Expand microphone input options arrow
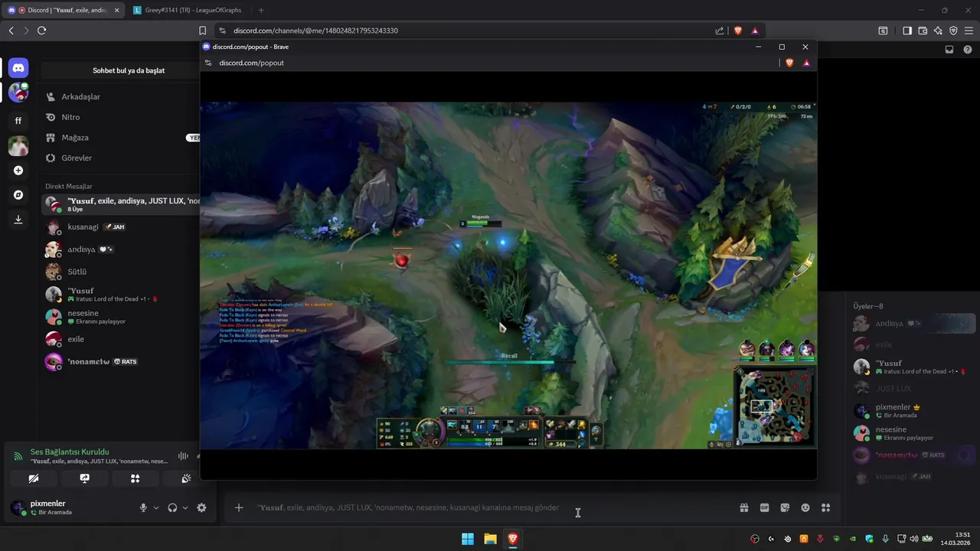 click(156, 507)
